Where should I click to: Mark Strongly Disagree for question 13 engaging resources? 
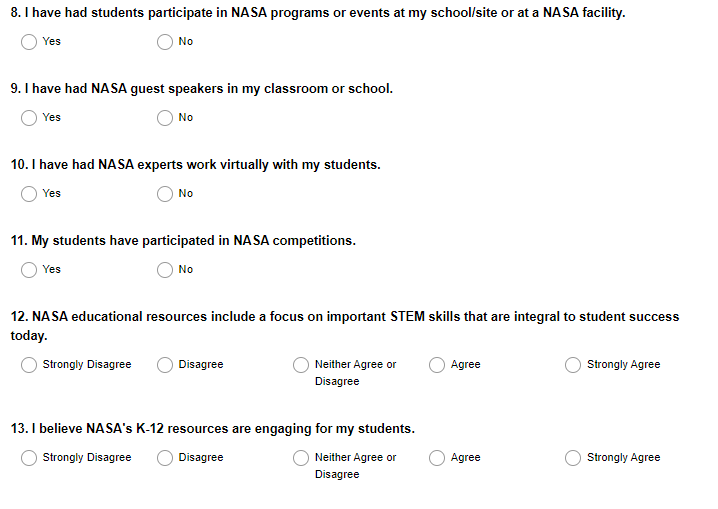tap(30, 458)
